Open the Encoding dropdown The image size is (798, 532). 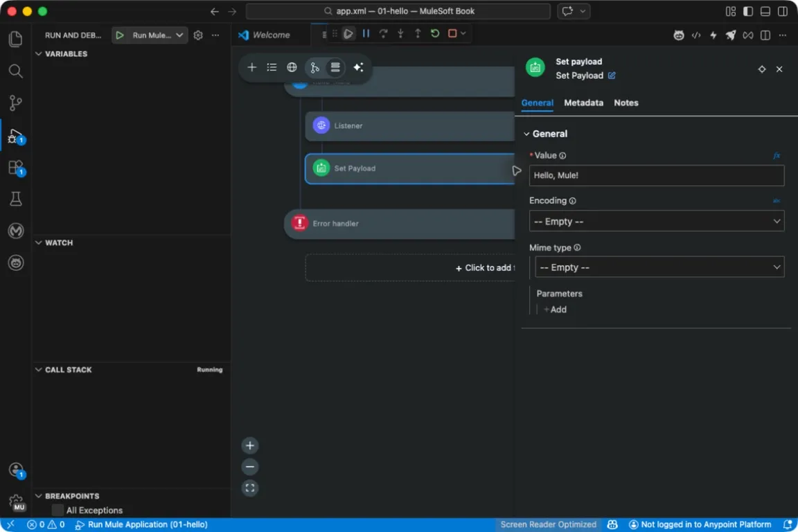point(657,222)
